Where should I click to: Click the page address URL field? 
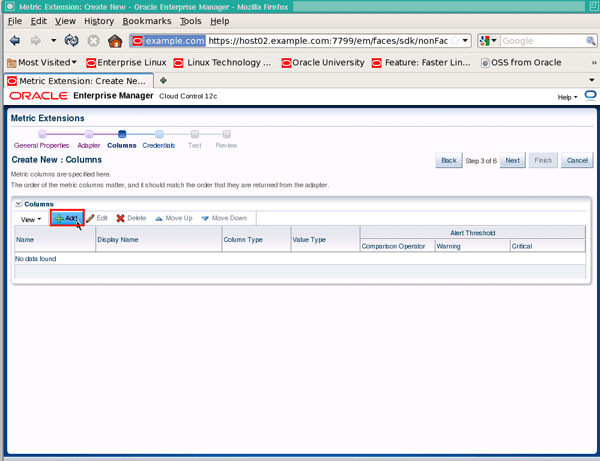pos(328,41)
